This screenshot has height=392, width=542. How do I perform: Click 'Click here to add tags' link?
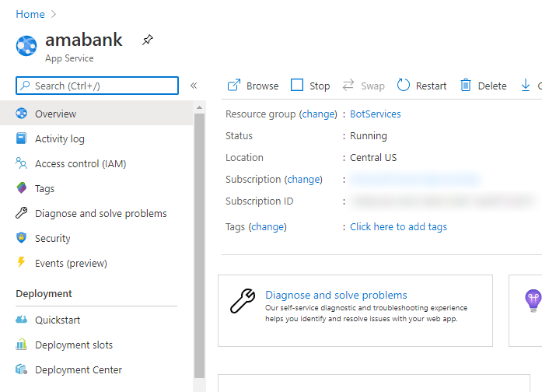tap(398, 226)
